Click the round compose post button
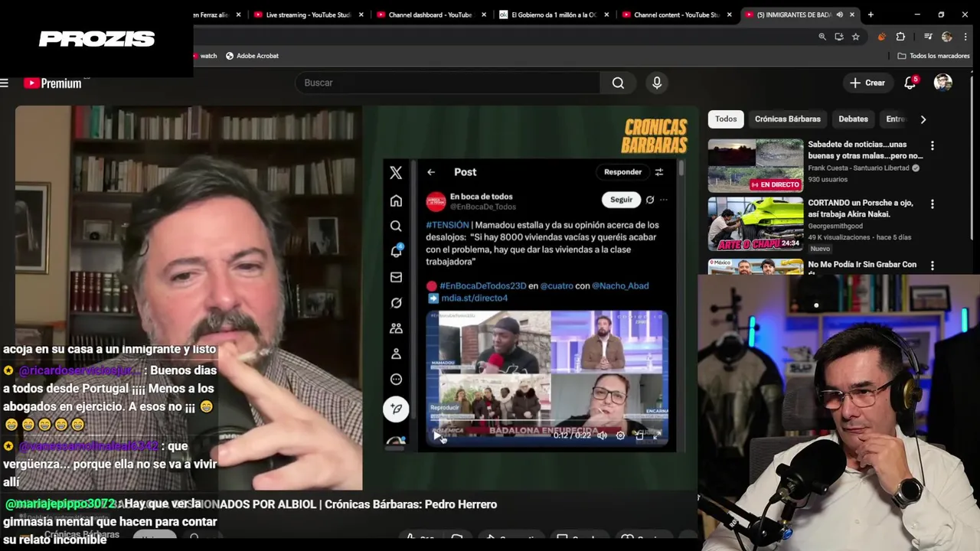 click(396, 409)
